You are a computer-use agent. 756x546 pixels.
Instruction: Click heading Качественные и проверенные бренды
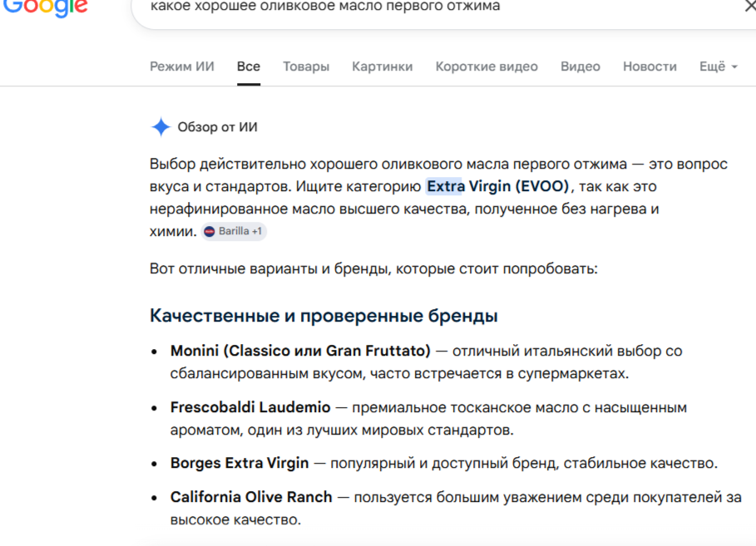324,316
